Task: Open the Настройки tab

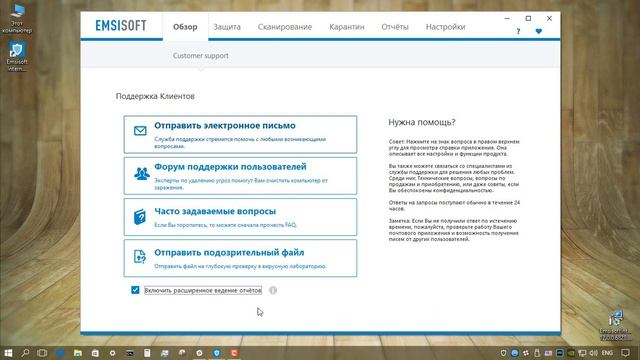Action: (x=445, y=27)
